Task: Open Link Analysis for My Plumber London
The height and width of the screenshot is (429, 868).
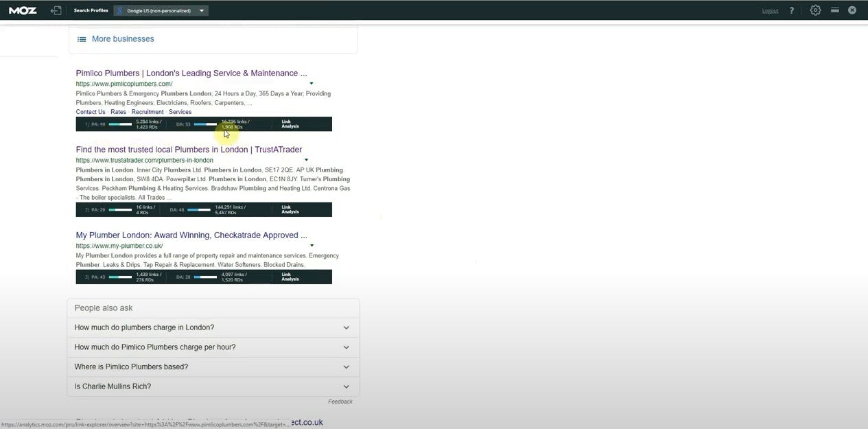Action: tap(290, 277)
